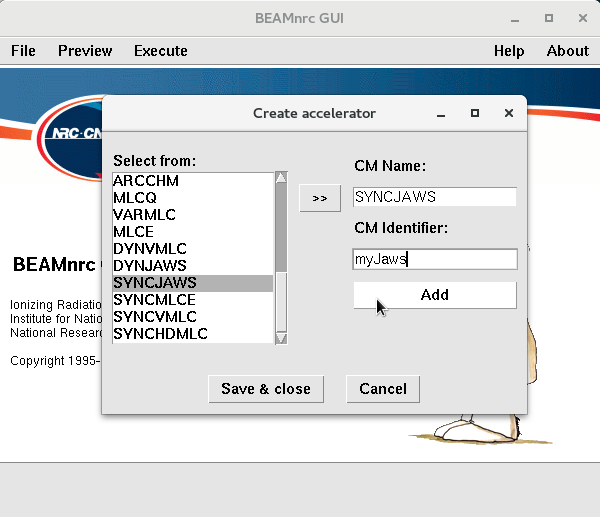Select SYNCMLCE in the component list
Screen dimensions: 600x517
tap(193, 300)
